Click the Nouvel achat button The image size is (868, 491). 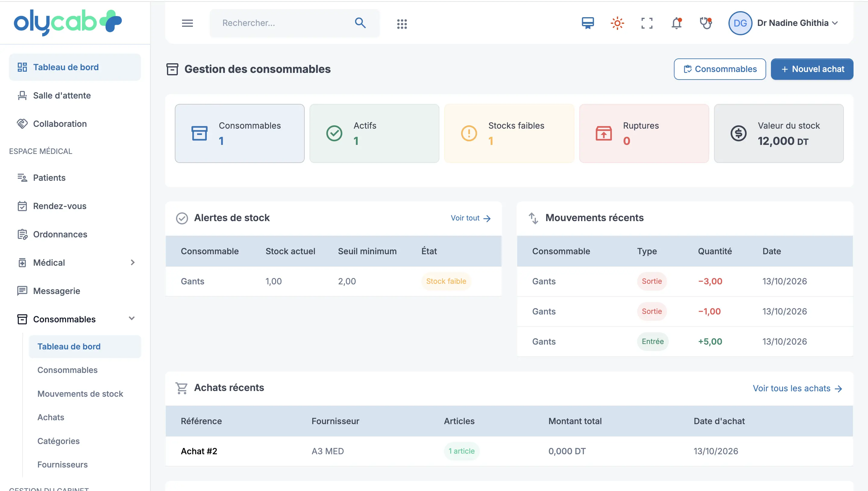(812, 69)
